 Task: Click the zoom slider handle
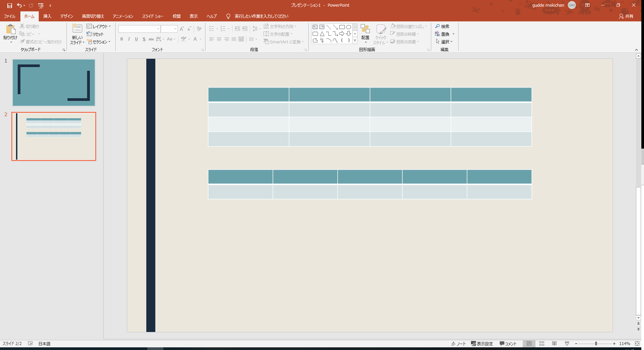(x=596, y=344)
